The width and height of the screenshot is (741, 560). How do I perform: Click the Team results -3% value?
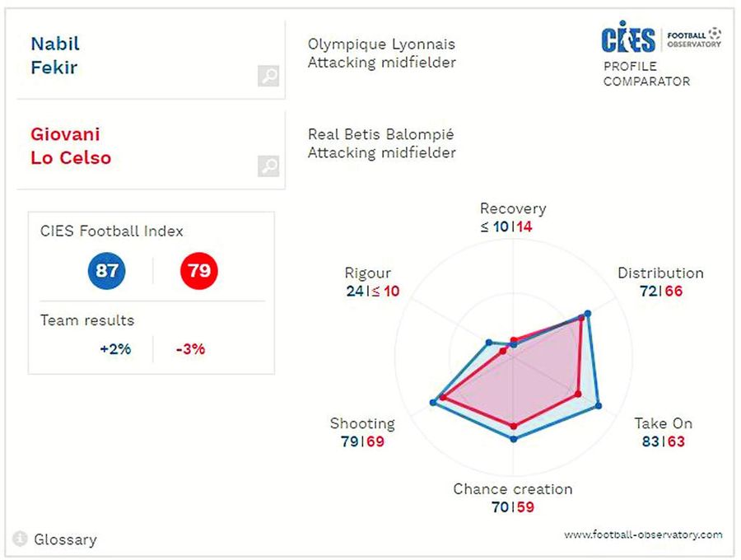click(x=190, y=349)
